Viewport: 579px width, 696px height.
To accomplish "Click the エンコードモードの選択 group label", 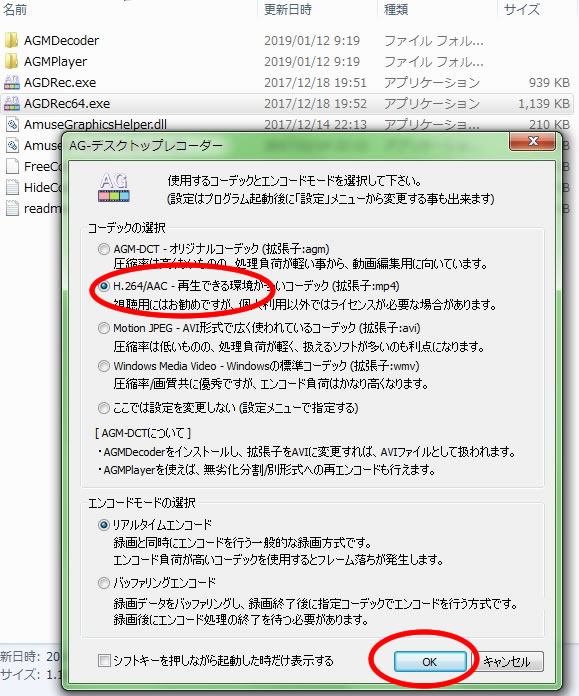I will pos(141,502).
